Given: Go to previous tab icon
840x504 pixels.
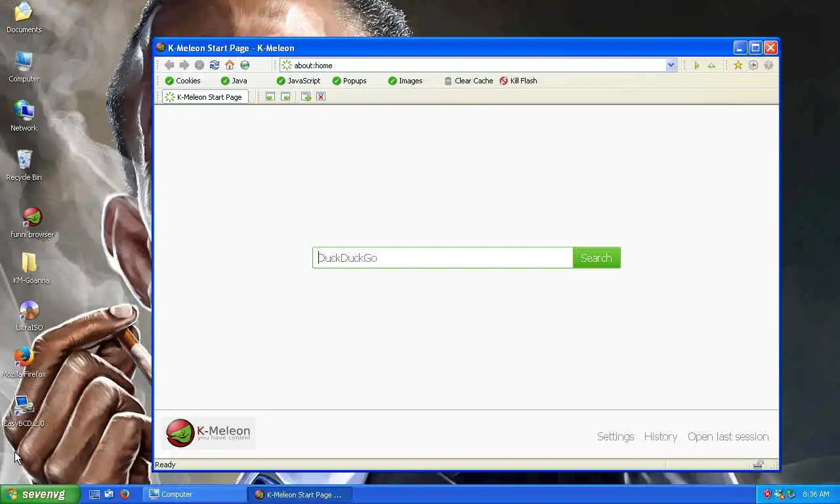Looking at the screenshot, I should coord(270,96).
